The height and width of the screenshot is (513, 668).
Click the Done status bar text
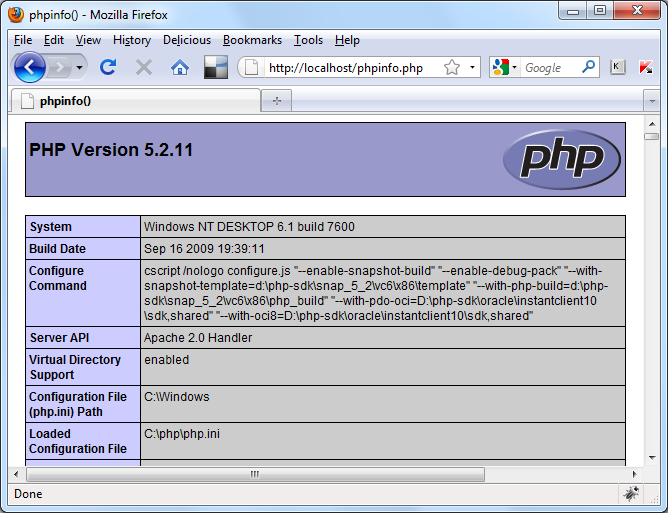coord(28,494)
